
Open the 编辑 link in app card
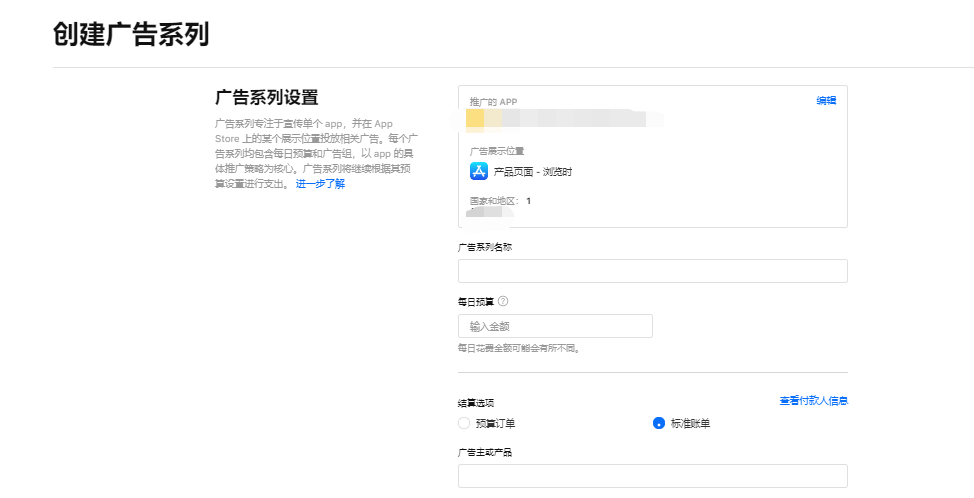(x=826, y=101)
